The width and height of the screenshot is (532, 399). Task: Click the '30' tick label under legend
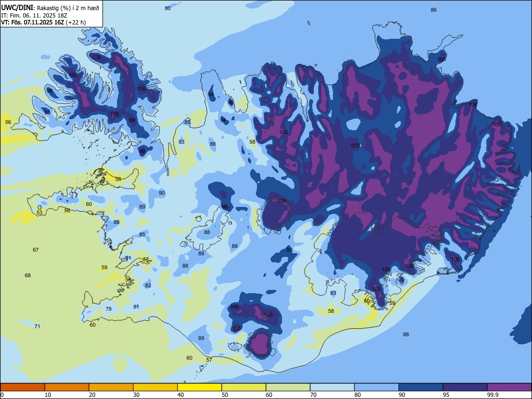coord(136,395)
